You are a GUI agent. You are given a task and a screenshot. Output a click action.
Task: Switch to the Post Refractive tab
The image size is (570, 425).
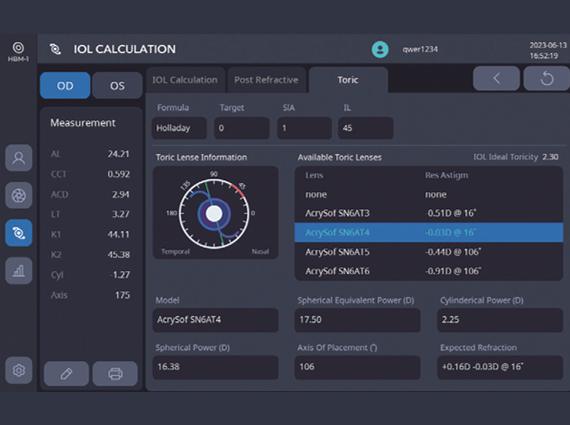coord(266,80)
